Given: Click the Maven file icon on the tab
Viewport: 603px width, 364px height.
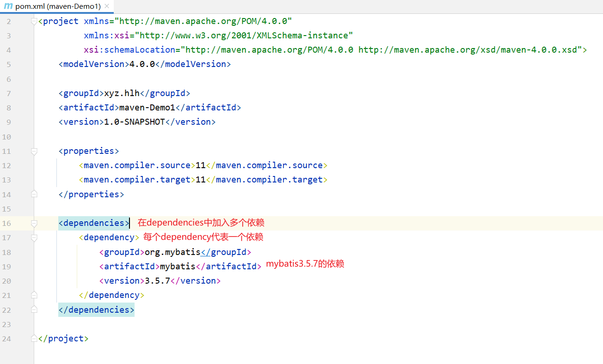Looking at the screenshot, I should coord(8,6).
